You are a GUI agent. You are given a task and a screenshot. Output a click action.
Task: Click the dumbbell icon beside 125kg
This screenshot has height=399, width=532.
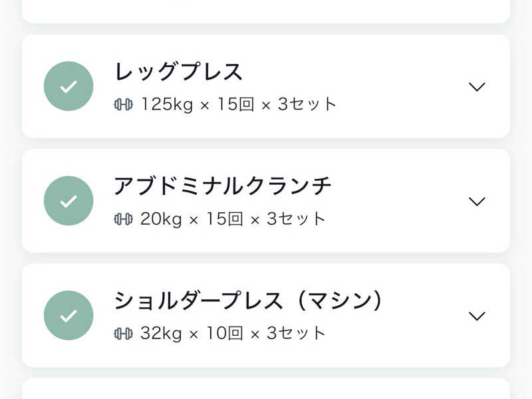(x=123, y=104)
